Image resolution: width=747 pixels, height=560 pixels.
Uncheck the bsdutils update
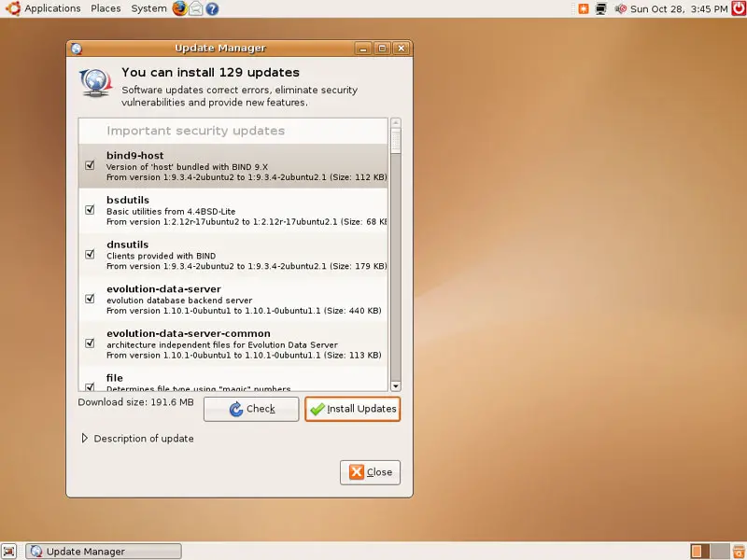90,209
